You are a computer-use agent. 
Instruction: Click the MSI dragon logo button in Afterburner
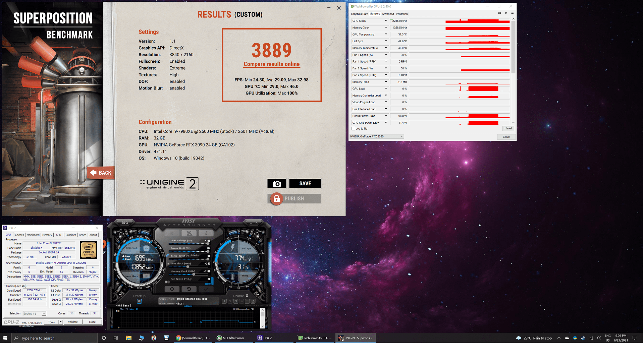click(189, 233)
